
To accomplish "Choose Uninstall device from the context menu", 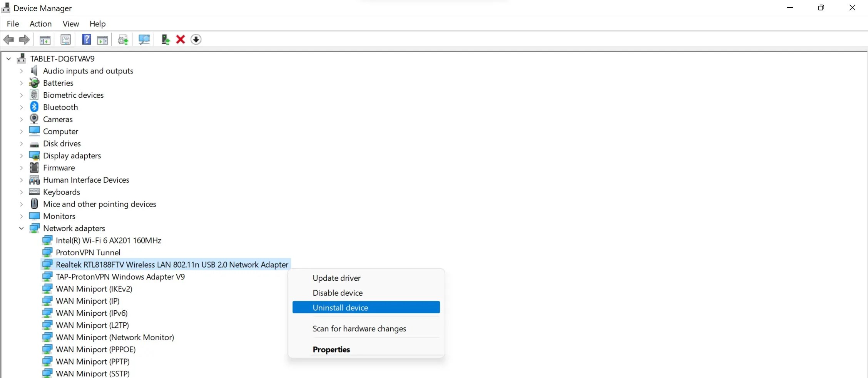I will click(340, 307).
